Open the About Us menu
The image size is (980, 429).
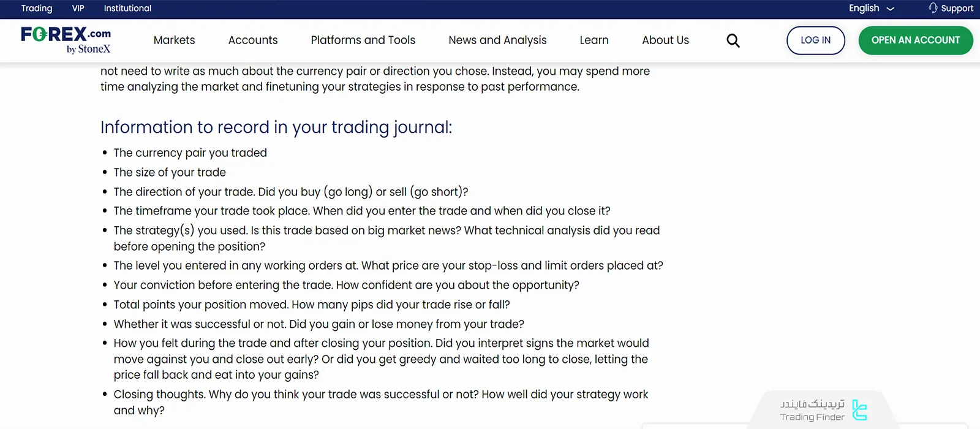tap(665, 40)
